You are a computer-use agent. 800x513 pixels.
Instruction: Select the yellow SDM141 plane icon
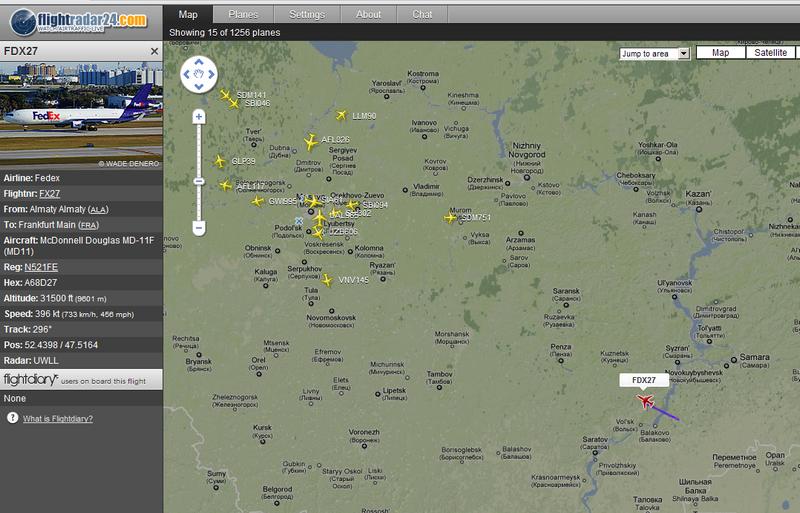pos(225,95)
